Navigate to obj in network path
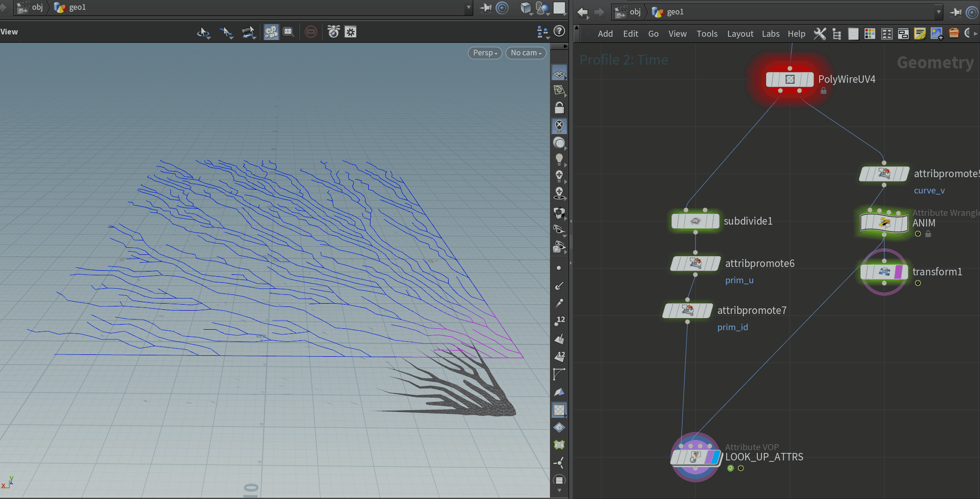Image resolution: width=980 pixels, height=499 pixels. [635, 12]
